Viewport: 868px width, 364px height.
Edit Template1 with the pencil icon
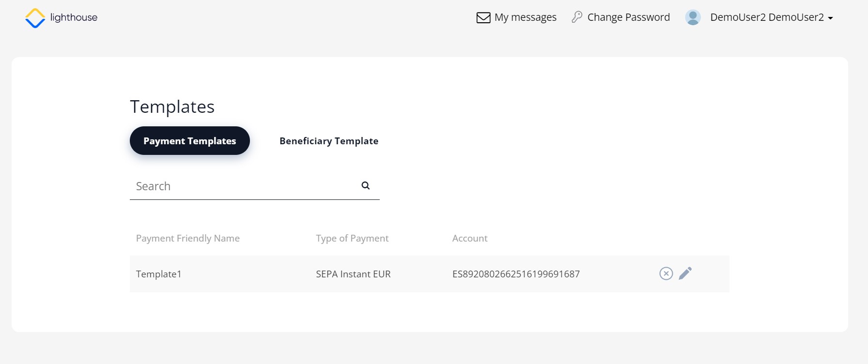pyautogui.click(x=685, y=273)
